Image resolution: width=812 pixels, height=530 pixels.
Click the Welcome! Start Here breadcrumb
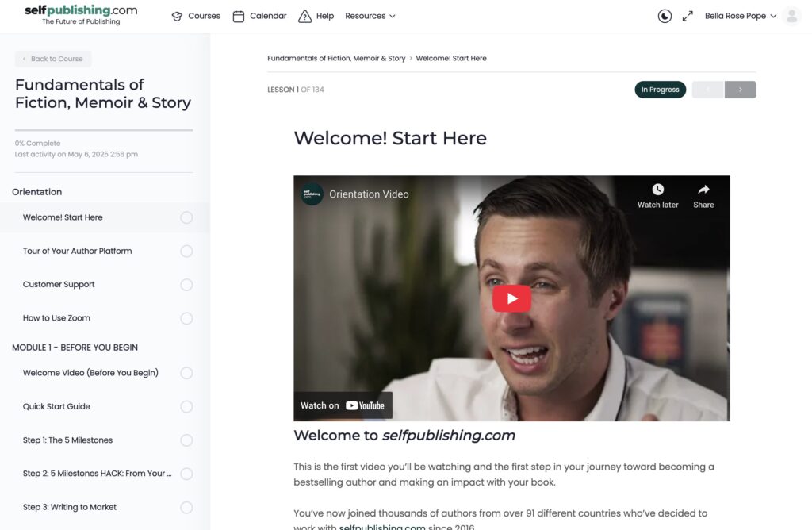tap(451, 58)
